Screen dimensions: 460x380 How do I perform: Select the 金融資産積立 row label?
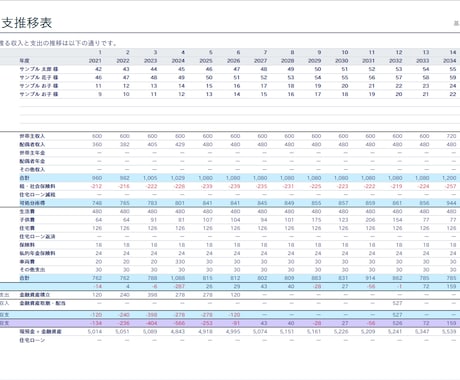(35, 295)
